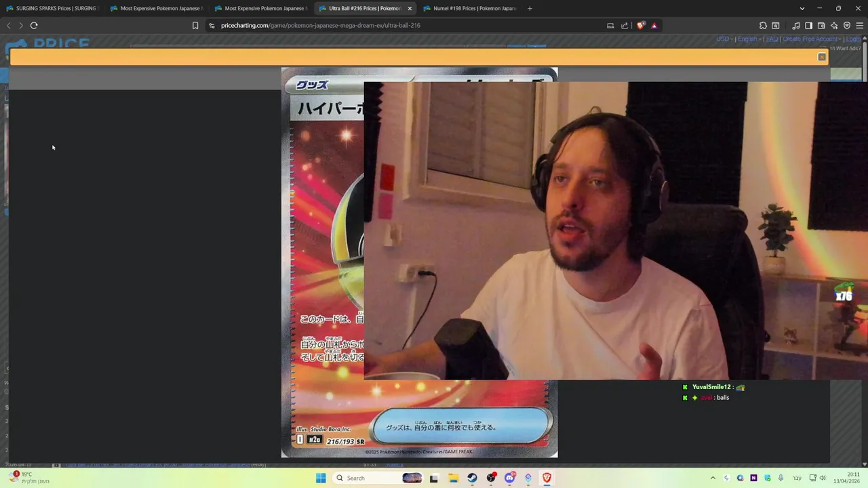Image resolution: width=868 pixels, height=488 pixels.
Task: Open site information icon beside the URL
Action: point(212,26)
